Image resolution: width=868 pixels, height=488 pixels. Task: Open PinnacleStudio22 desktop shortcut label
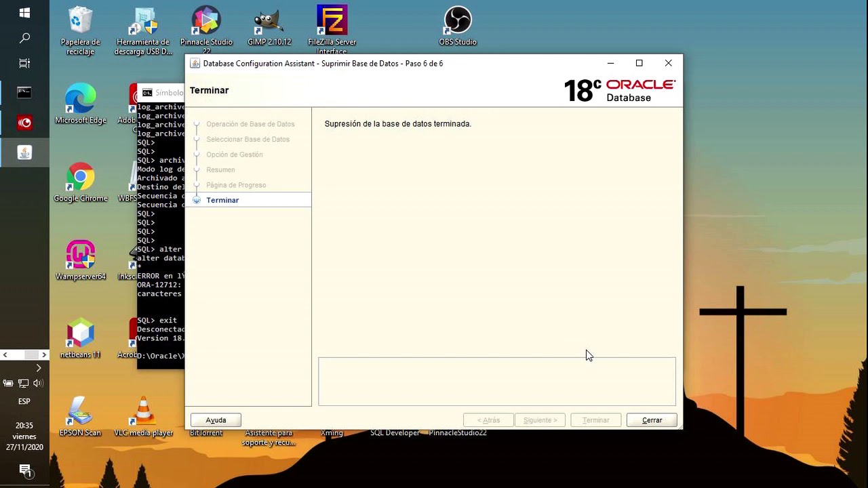[x=458, y=433]
